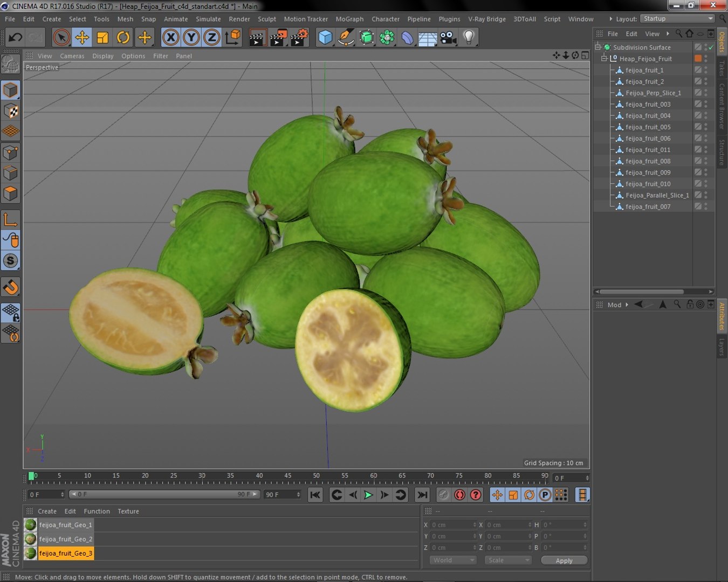
Task: Open the Layout Startup dropdown
Action: click(678, 19)
